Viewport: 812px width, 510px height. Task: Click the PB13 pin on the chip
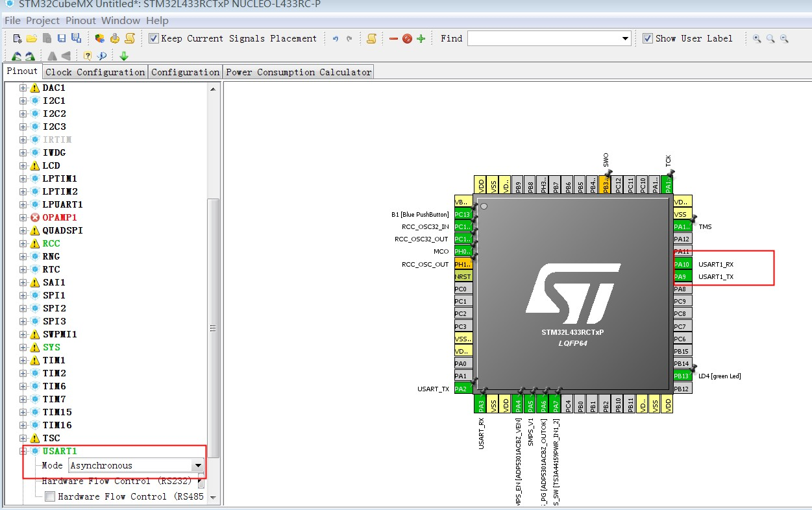pos(682,376)
